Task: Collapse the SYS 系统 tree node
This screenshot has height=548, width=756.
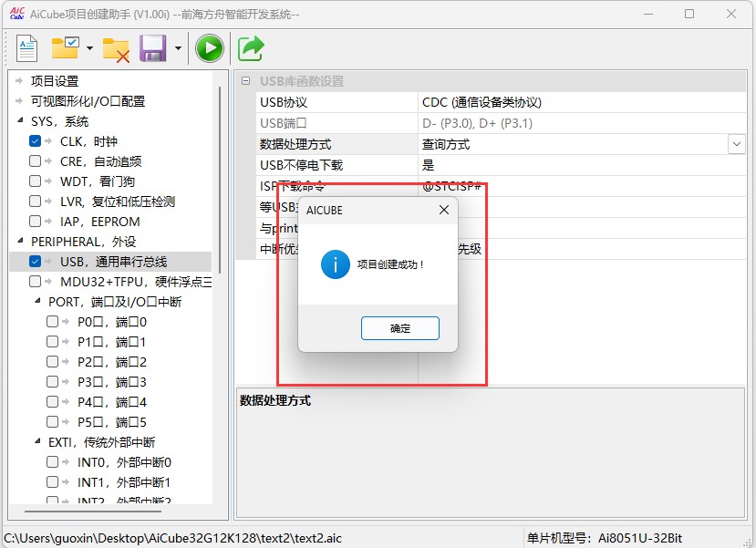Action: pyautogui.click(x=20, y=120)
